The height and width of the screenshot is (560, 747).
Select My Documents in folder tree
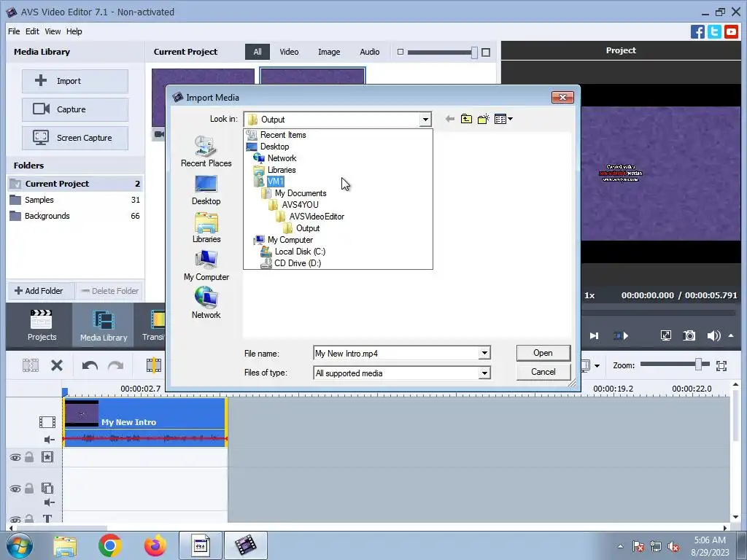300,193
